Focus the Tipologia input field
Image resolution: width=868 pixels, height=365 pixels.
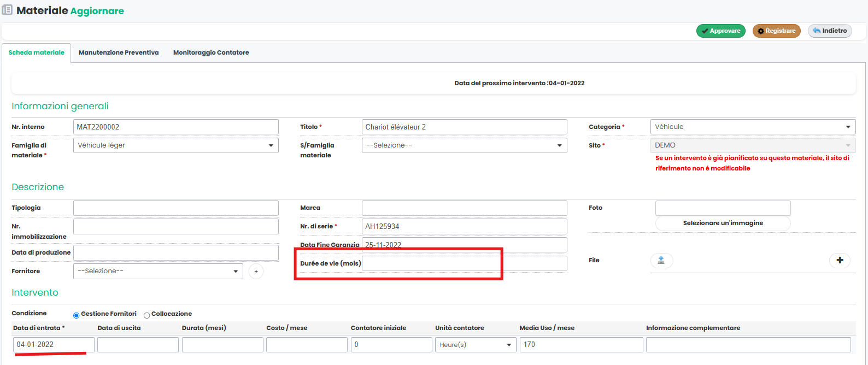click(175, 208)
